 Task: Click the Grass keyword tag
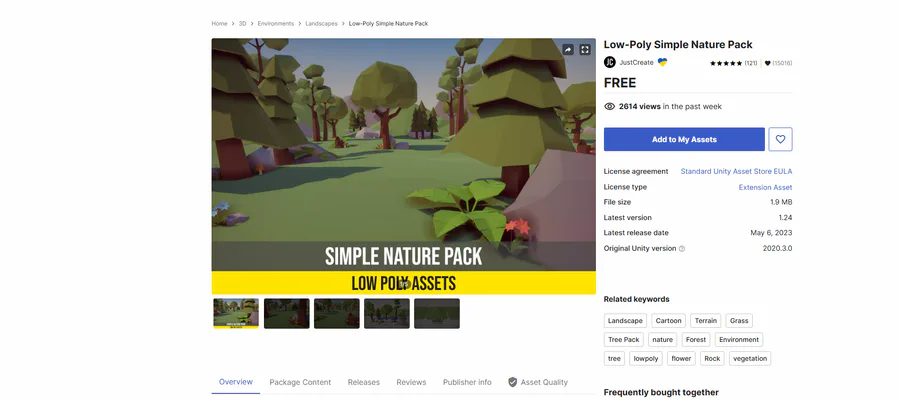739,321
